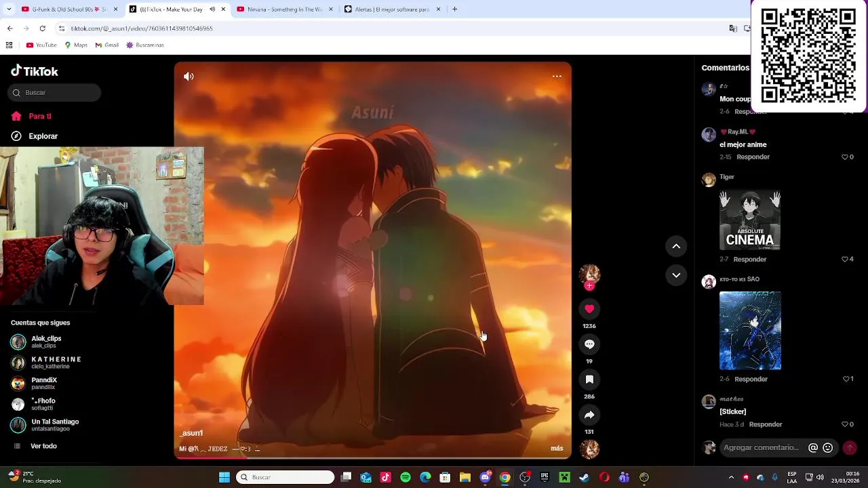
Task: Open the Chrome apps grid icon
Action: pyautogui.click(x=9, y=45)
